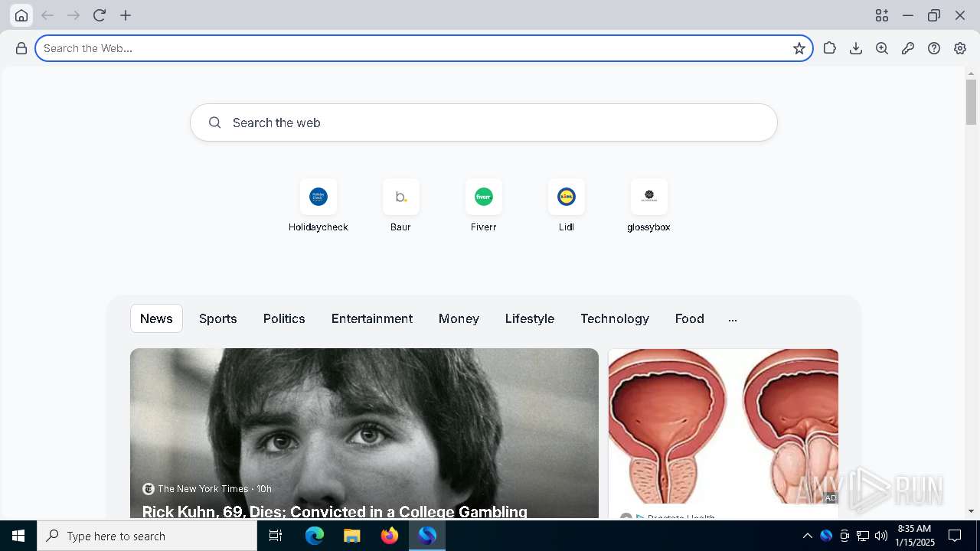The image size is (980, 551).
Task: Open the prostate health ad image
Action: 724,426
